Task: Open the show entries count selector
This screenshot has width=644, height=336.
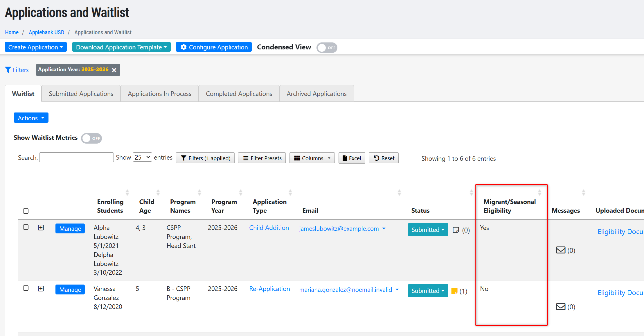Action: tap(142, 157)
